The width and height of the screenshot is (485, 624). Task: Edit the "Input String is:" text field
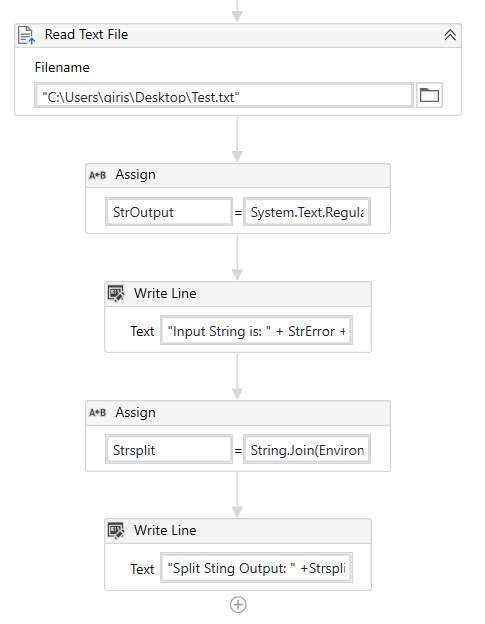(x=257, y=330)
